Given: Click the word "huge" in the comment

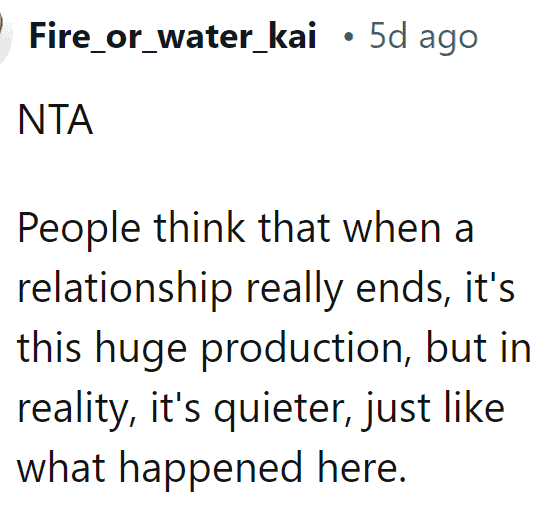Looking at the screenshot, I should [x=141, y=350].
